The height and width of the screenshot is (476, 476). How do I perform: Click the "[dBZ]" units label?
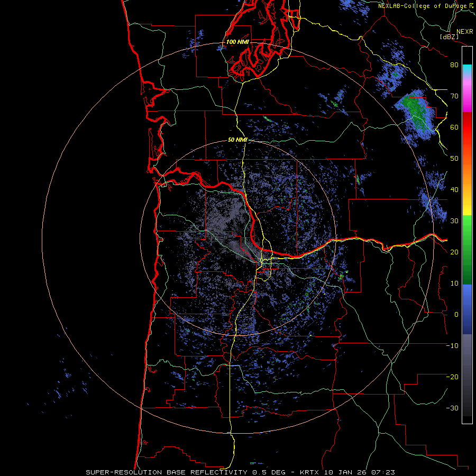click(449, 37)
